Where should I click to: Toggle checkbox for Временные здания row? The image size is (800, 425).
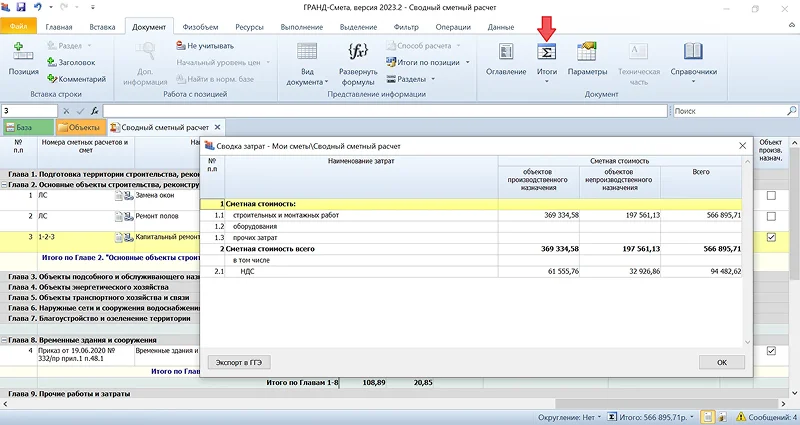pos(770,351)
